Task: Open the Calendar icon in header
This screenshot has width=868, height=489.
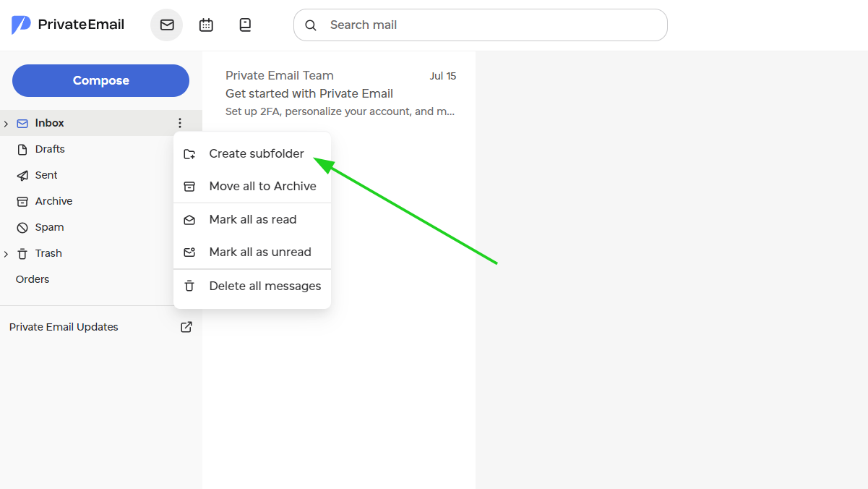Action: [206, 25]
